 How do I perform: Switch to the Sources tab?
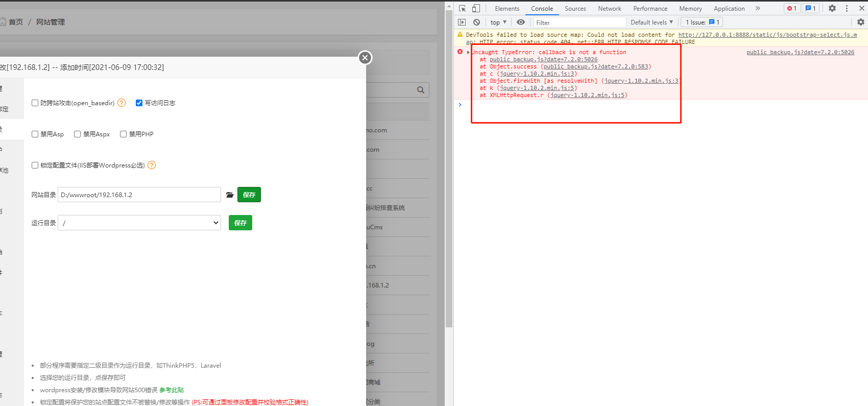click(x=575, y=9)
